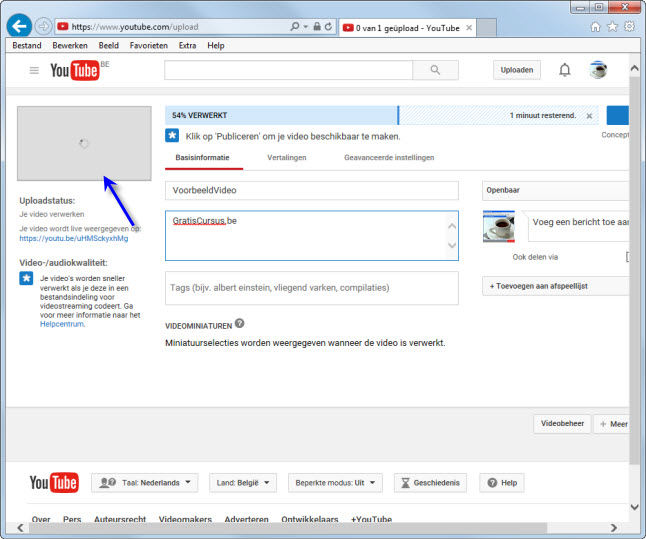Click the help question mark beside Videominiaturen

239,323
